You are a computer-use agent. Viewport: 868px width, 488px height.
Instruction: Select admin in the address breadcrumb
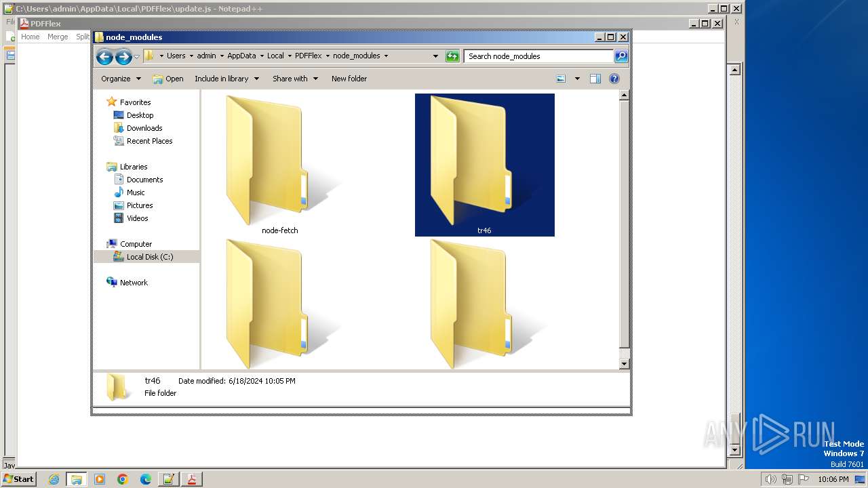click(206, 56)
